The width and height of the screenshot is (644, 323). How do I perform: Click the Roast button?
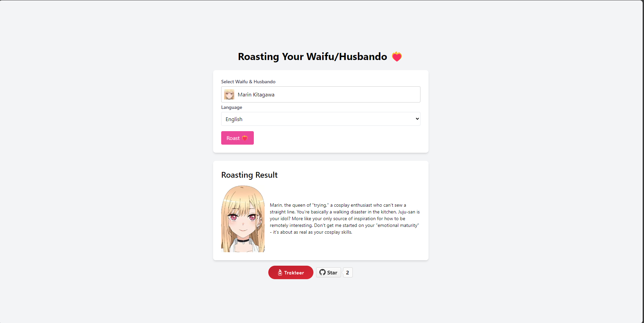tap(237, 138)
